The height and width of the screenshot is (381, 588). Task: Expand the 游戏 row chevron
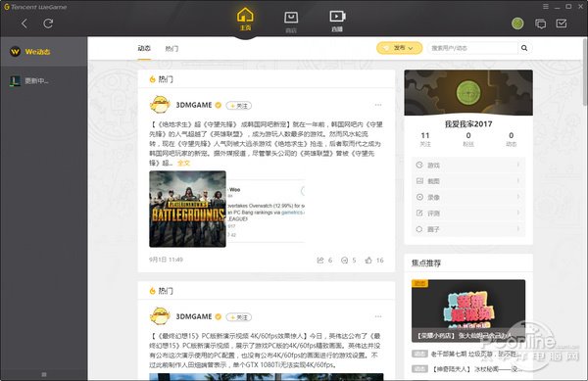point(518,165)
